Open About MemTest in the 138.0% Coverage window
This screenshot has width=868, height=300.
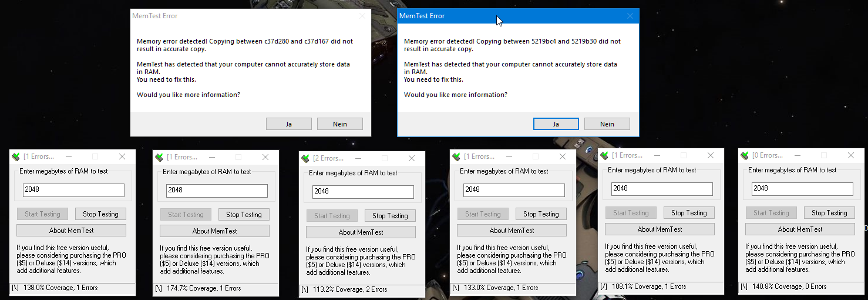[x=71, y=231]
